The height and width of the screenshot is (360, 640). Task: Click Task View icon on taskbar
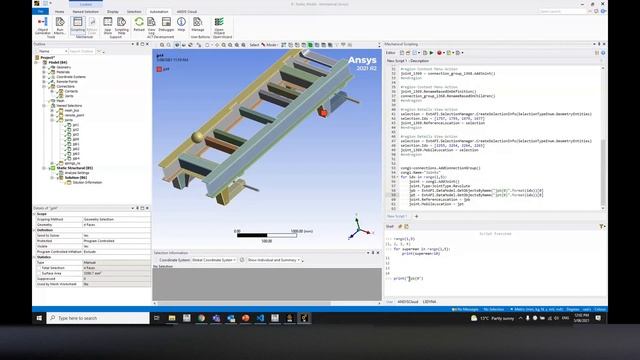pyautogui.click(x=157, y=318)
